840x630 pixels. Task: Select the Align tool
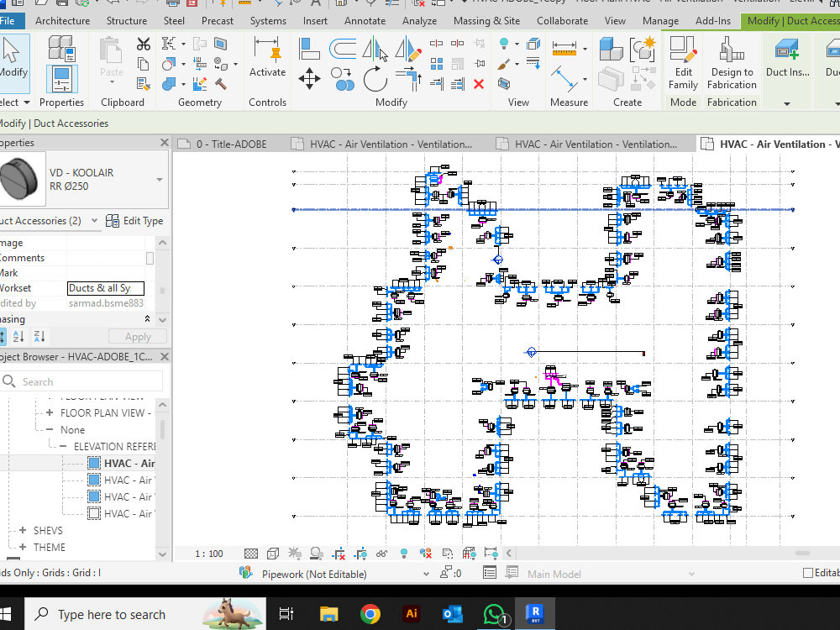coord(309,49)
